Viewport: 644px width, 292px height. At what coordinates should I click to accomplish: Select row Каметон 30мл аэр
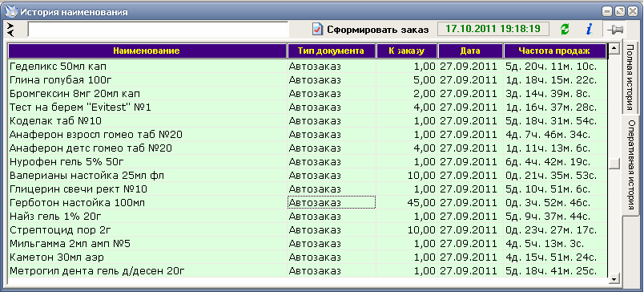tap(308, 258)
